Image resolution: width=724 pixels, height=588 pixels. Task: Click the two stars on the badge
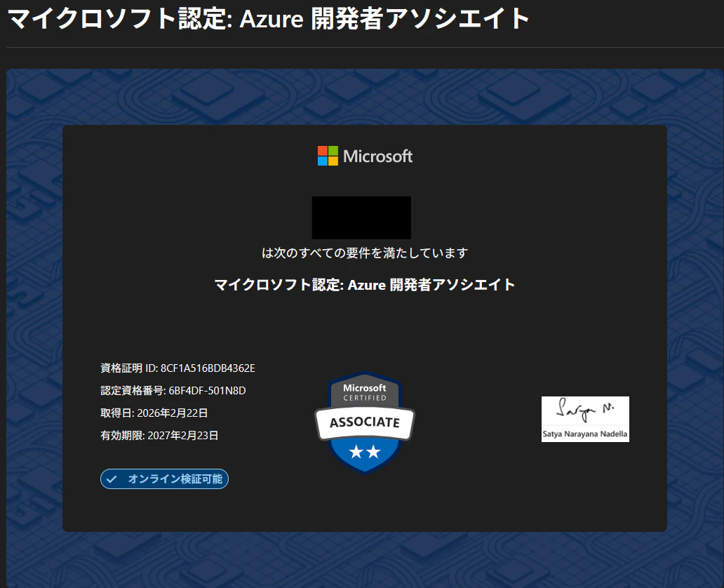365,452
